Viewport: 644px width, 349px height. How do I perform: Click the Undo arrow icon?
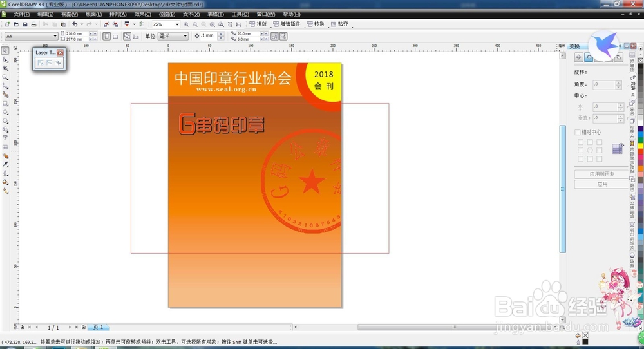click(75, 24)
